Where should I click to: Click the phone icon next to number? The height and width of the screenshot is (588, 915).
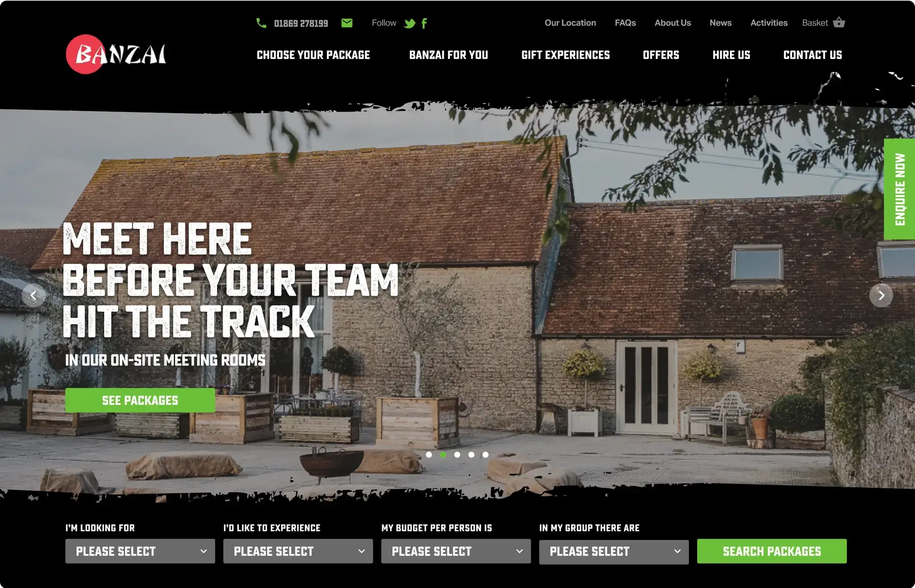pyautogui.click(x=262, y=23)
